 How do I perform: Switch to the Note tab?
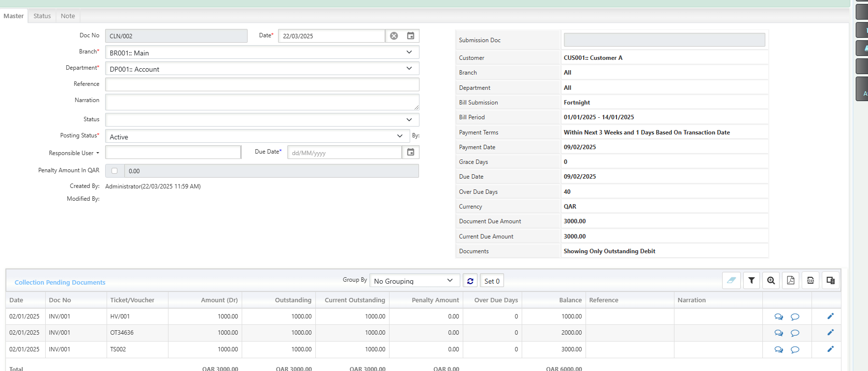(68, 16)
